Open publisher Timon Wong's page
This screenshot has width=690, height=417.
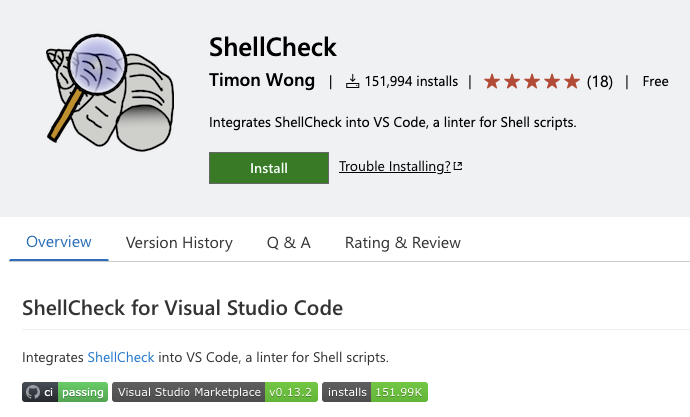coord(261,81)
